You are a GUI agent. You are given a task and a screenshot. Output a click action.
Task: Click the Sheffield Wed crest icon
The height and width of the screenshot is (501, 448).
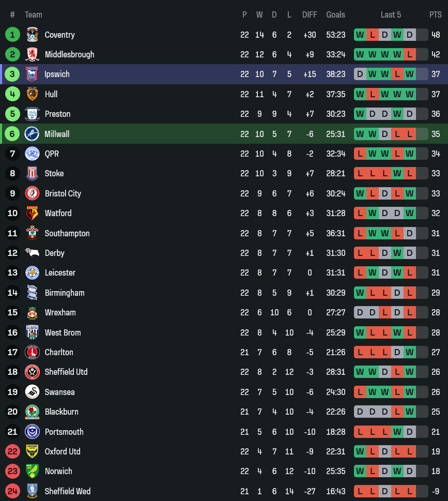(x=32, y=491)
